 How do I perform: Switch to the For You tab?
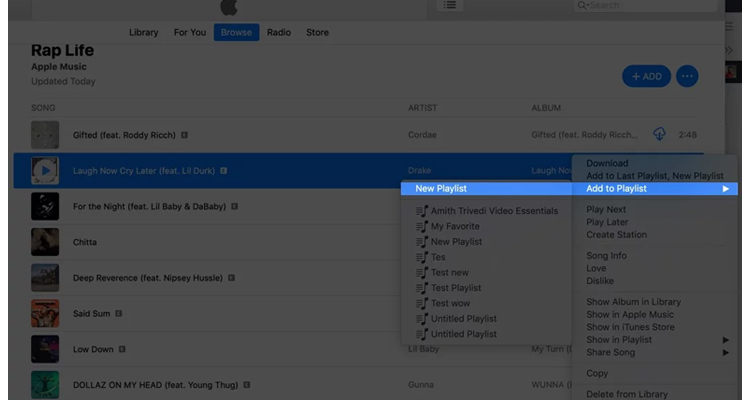point(190,32)
